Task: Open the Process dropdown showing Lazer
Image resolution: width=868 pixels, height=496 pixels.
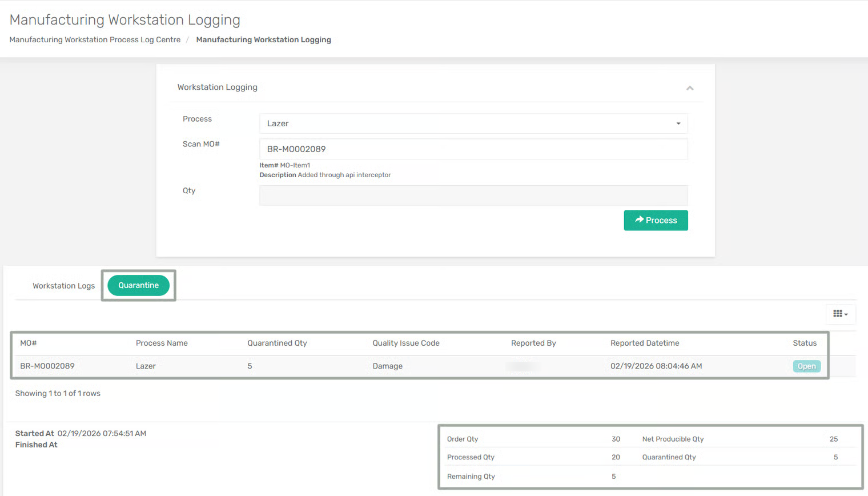Action: (473, 123)
